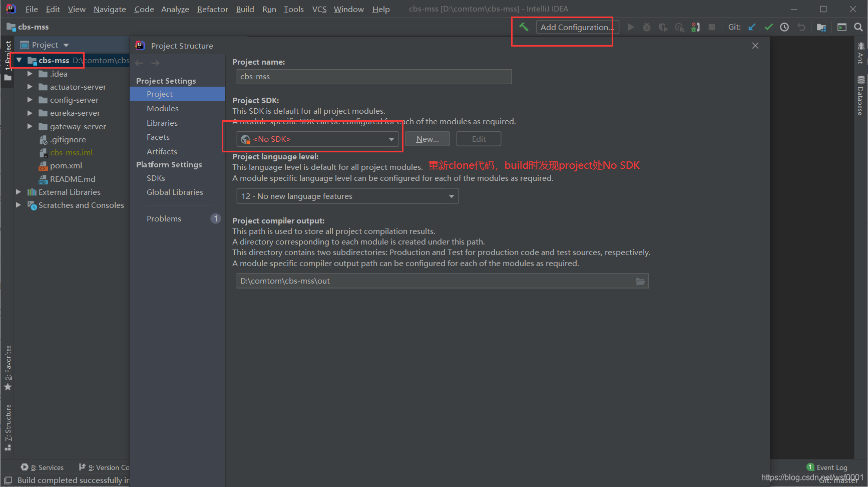Click the Profiler run icon
Image resolution: width=868 pixels, height=487 pixels.
(x=679, y=27)
